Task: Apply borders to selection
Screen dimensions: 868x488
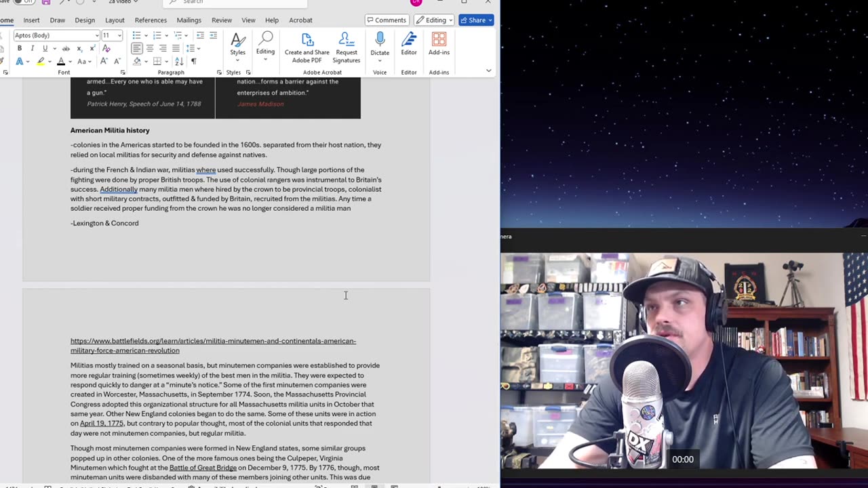Action: [x=158, y=61]
